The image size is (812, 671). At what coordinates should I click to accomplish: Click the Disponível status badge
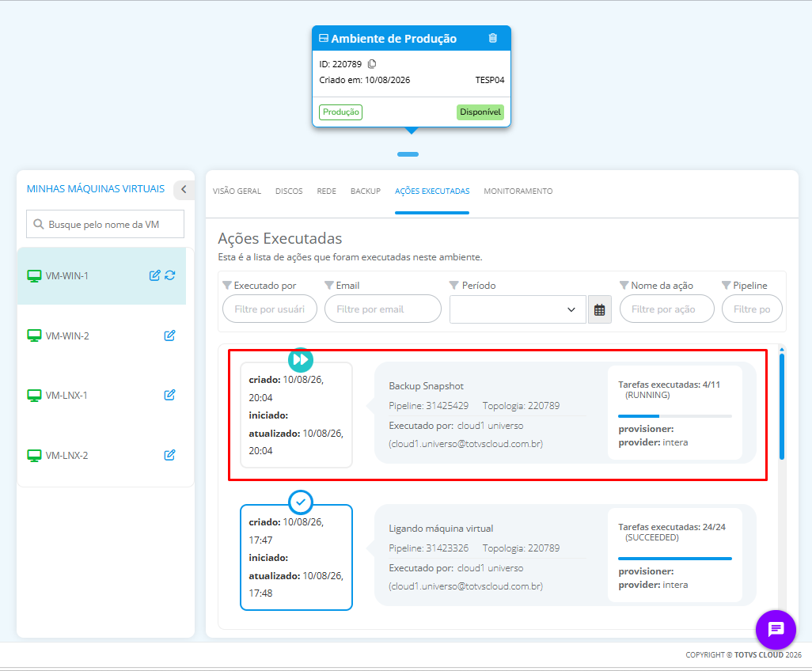[480, 112]
